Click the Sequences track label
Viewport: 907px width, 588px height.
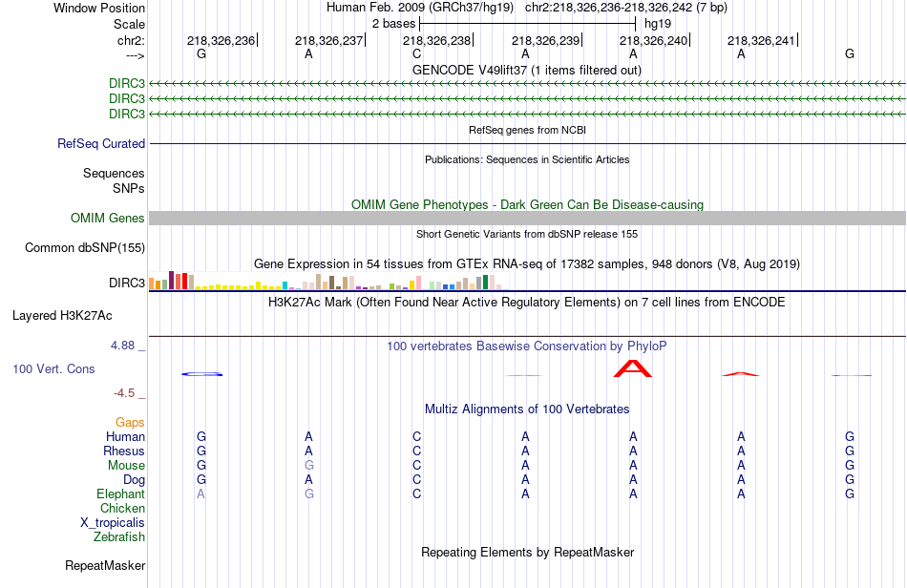(114, 174)
